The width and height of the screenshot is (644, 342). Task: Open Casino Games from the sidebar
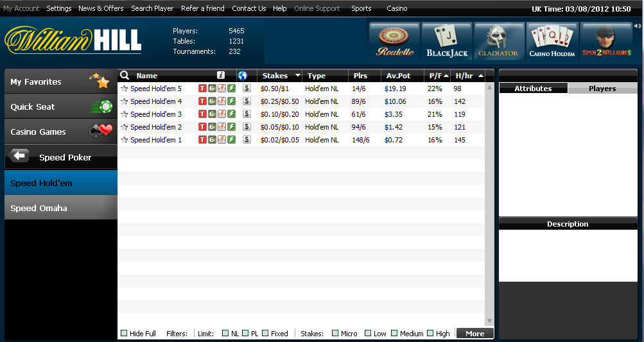click(x=61, y=132)
